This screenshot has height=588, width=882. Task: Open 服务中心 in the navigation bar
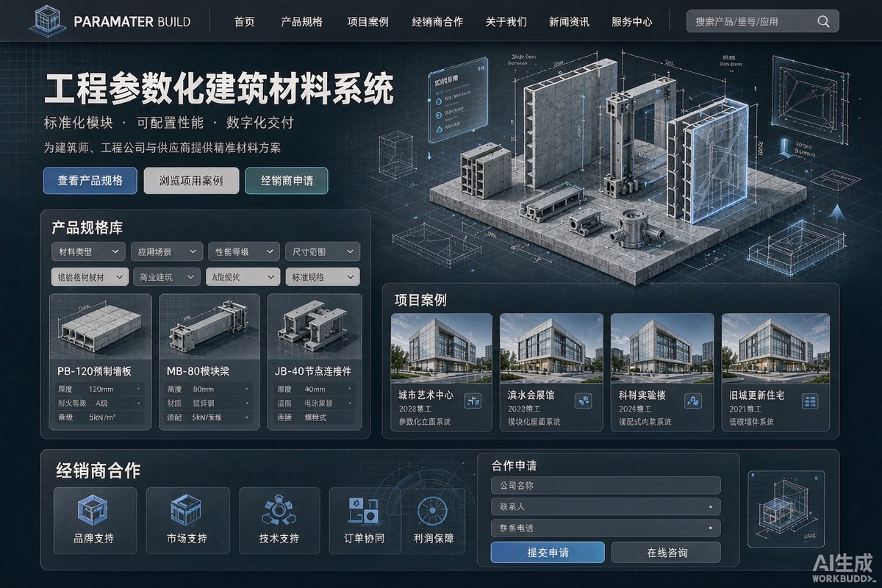[632, 21]
